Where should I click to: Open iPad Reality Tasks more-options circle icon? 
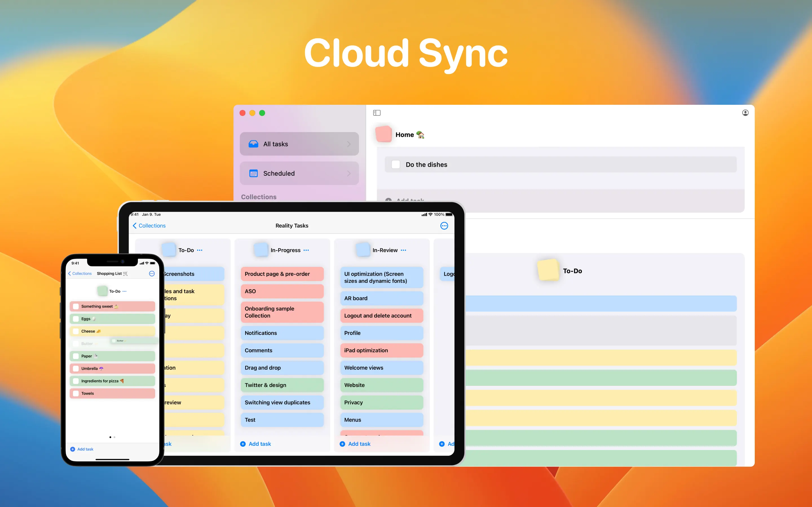444,226
